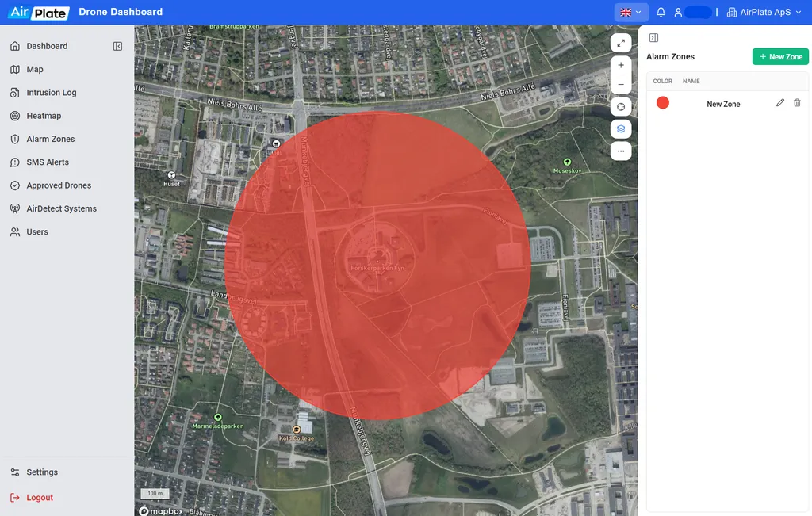Click the COLOR column header
This screenshot has width=812, height=516.
(x=662, y=82)
